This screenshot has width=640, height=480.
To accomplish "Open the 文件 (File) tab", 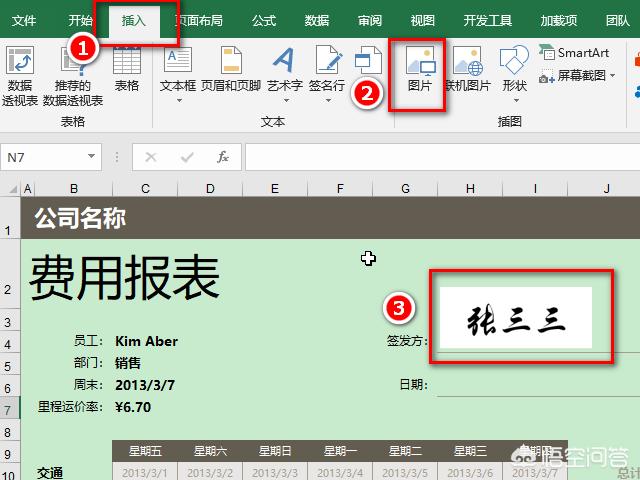I will point(24,20).
